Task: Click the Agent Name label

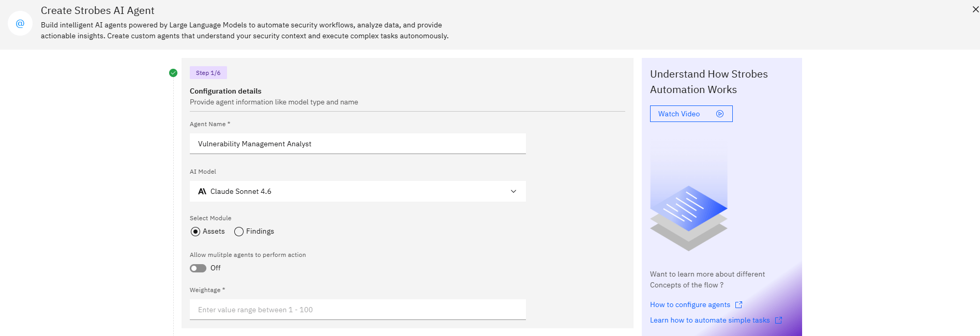Action: pos(209,124)
